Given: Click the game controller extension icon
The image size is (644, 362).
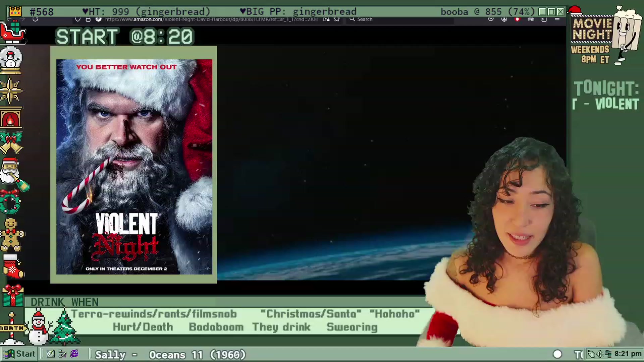Looking at the screenshot, I should (x=531, y=19).
